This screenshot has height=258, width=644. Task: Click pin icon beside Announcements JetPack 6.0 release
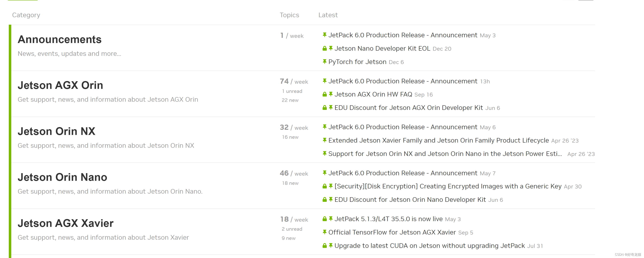(325, 35)
